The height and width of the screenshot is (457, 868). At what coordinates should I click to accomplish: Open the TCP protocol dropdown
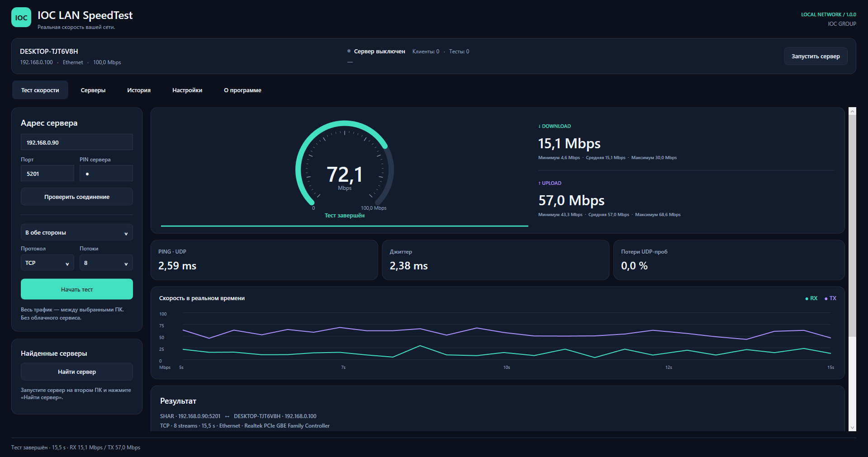tap(47, 263)
